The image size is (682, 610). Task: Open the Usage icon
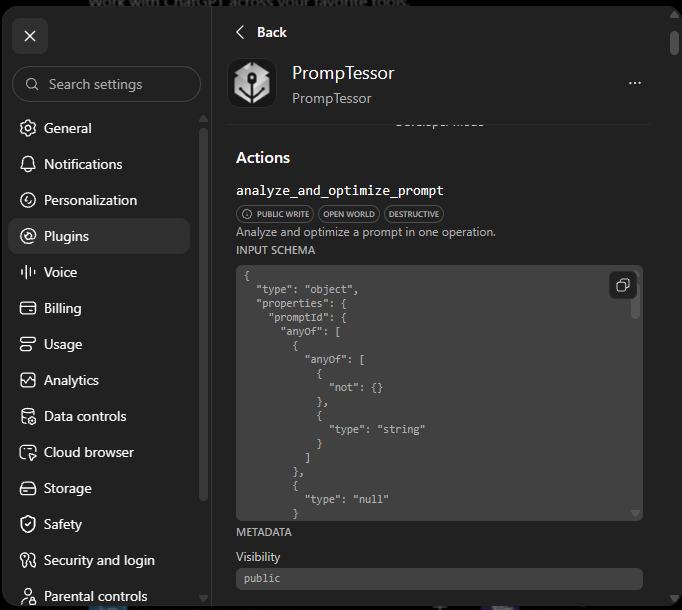tap(28, 344)
